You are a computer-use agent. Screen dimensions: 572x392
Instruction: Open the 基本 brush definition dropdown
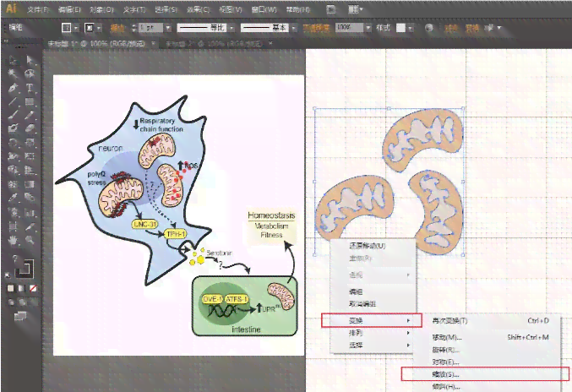click(294, 28)
